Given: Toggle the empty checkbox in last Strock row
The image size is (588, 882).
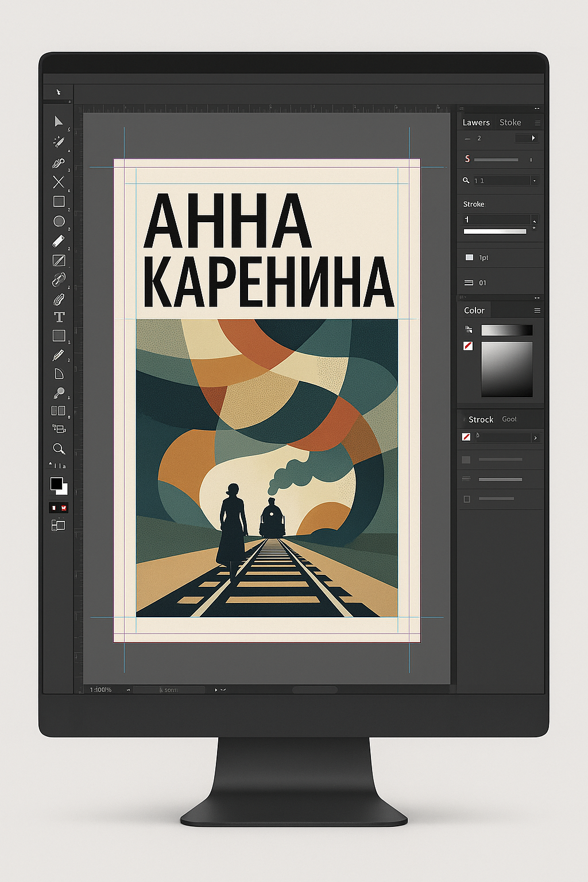Looking at the screenshot, I should pyautogui.click(x=467, y=499).
